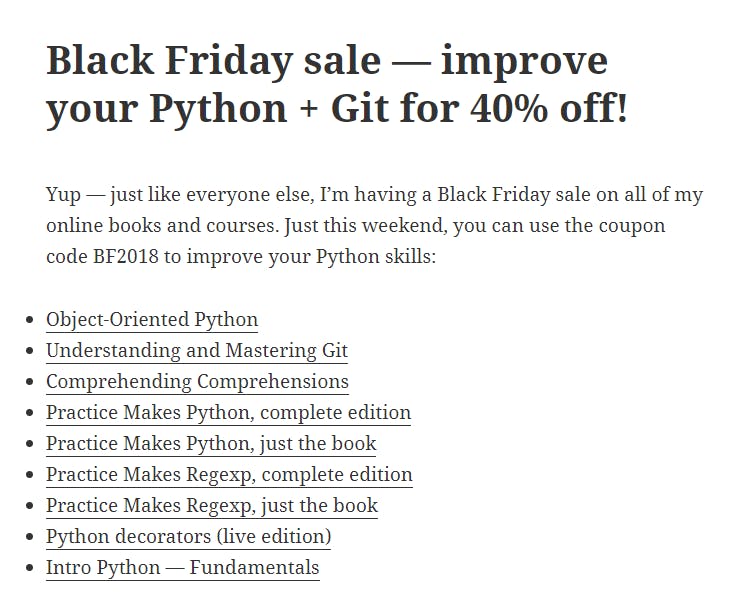Click the bullet beside Object-Oriented Python
The image size is (736, 597).
click(x=30, y=320)
